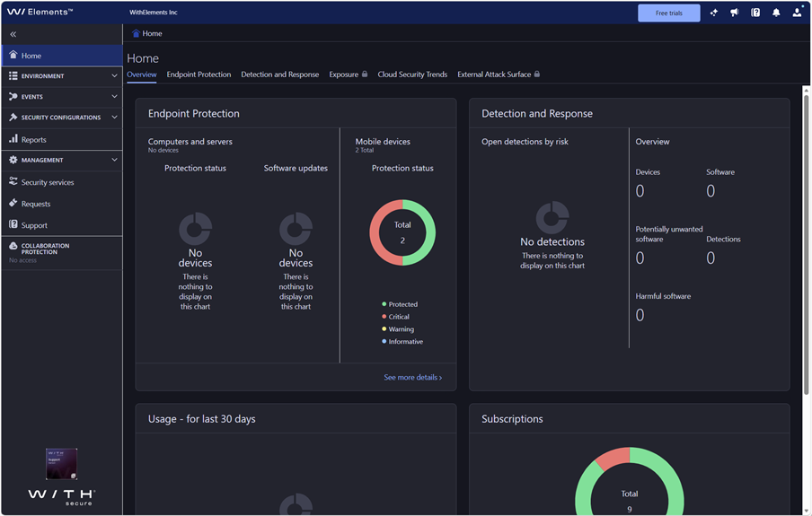Expand the Environment menu chevron
The width and height of the screenshot is (812, 516).
[x=114, y=75]
